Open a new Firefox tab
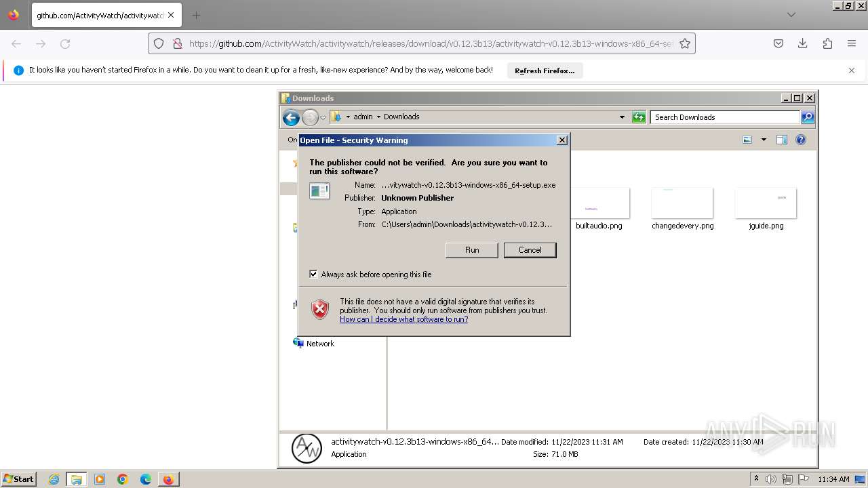 [196, 15]
